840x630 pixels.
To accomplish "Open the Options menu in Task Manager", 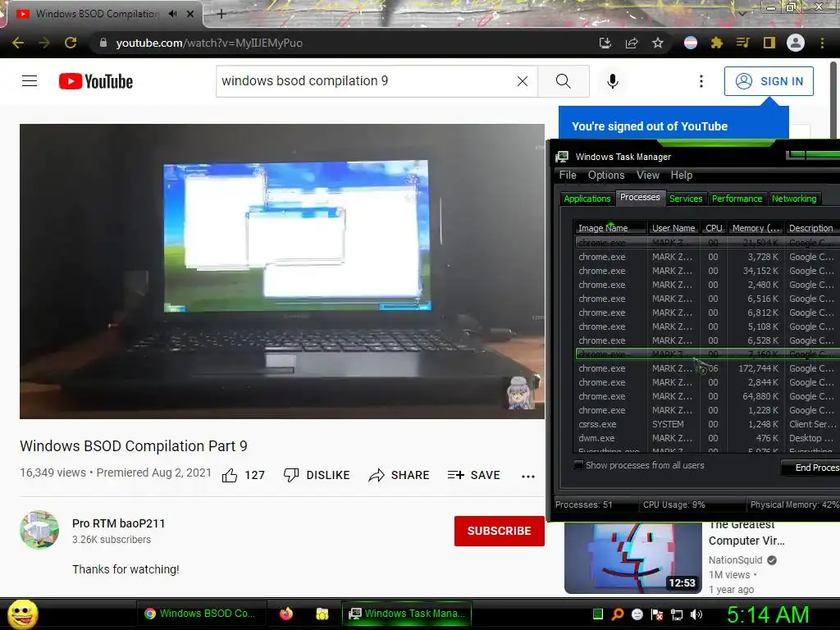I will point(606,176).
